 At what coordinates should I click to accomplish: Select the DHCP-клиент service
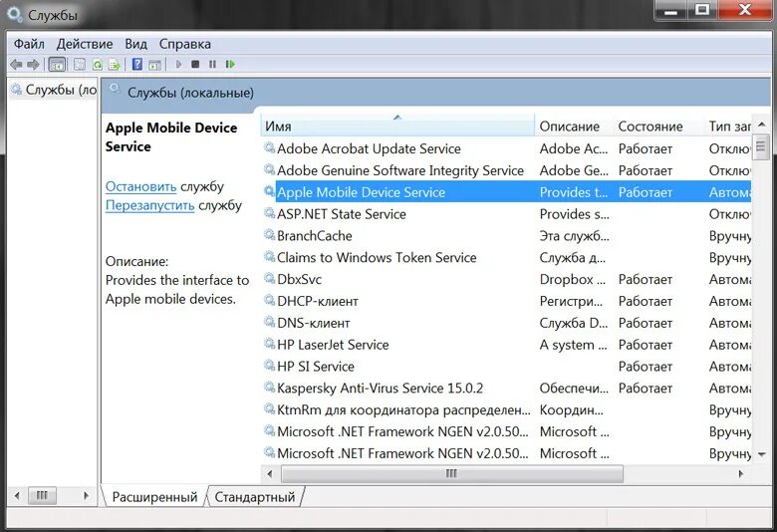click(x=506, y=302)
